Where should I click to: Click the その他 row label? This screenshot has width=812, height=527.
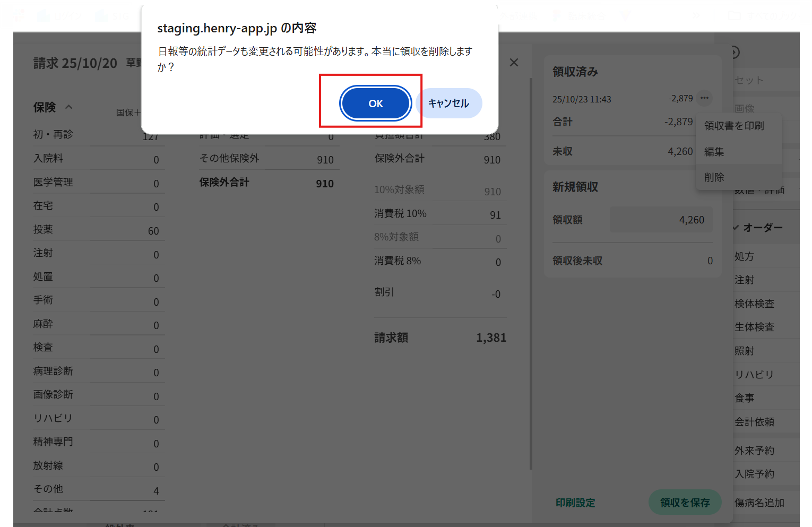coord(48,489)
